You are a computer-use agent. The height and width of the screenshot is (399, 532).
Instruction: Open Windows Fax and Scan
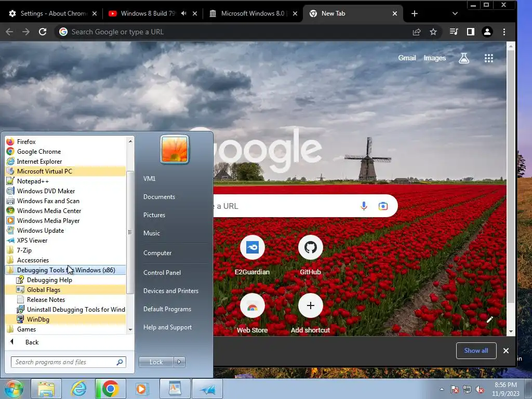tap(65, 201)
